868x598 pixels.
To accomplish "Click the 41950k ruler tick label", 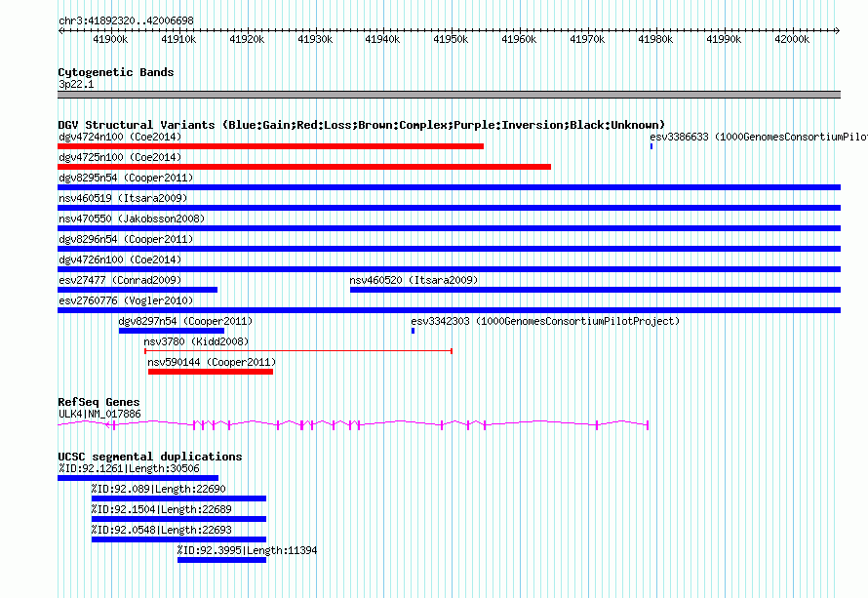I will point(451,39).
